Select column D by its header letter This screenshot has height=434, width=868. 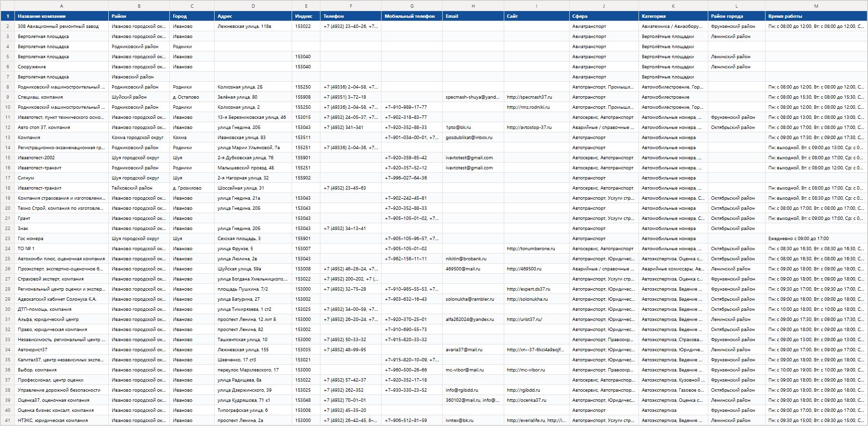coord(253,6)
